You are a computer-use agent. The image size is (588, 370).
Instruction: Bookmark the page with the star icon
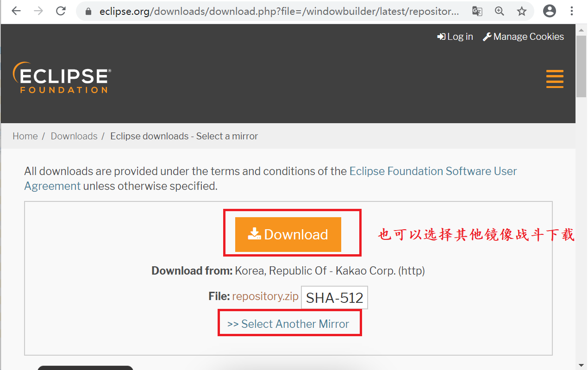click(x=522, y=11)
